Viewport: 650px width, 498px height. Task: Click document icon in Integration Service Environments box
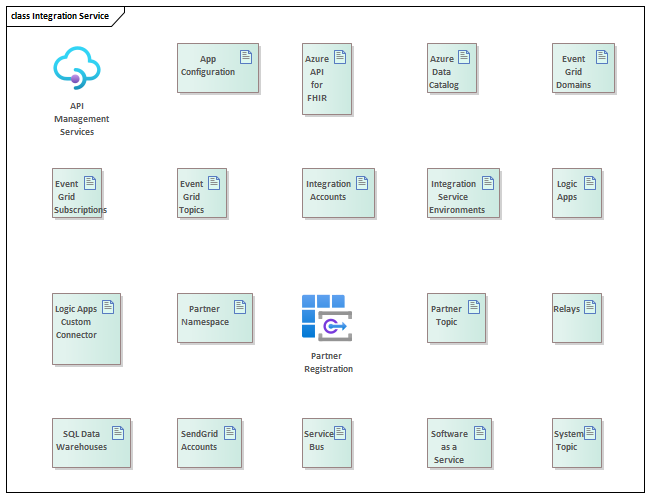[488, 183]
